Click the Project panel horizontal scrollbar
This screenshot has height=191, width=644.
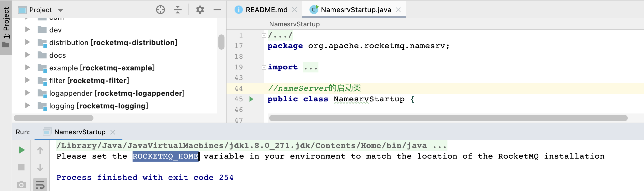point(54,118)
